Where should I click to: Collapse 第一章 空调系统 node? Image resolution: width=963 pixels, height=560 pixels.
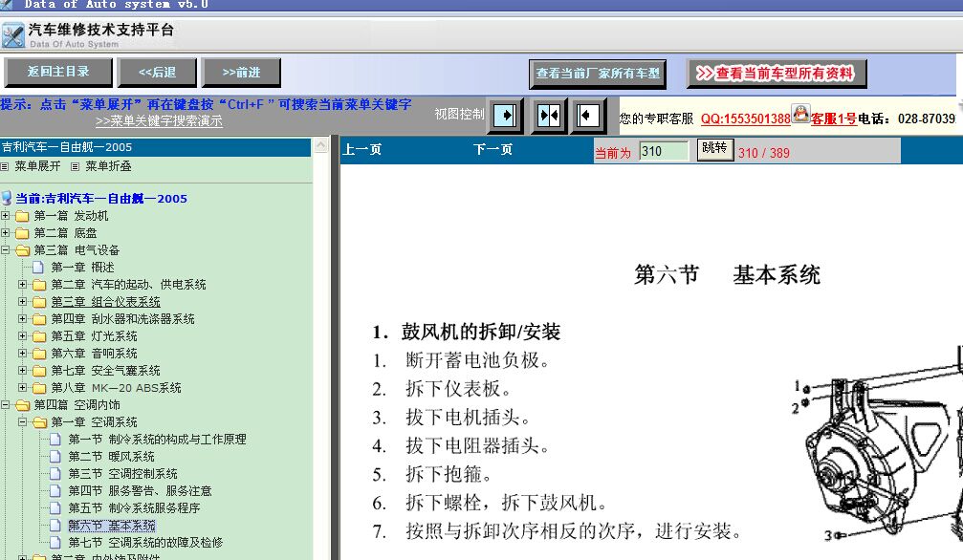(x=23, y=421)
